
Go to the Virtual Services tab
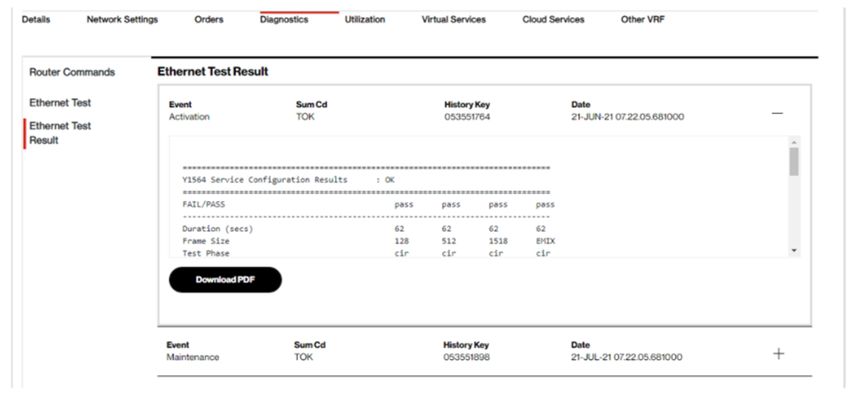(x=454, y=20)
